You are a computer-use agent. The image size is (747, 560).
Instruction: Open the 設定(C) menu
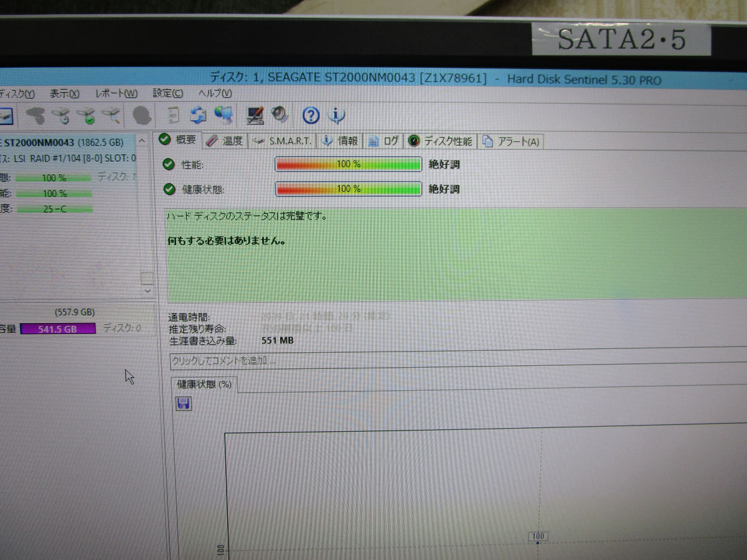pyautogui.click(x=168, y=93)
